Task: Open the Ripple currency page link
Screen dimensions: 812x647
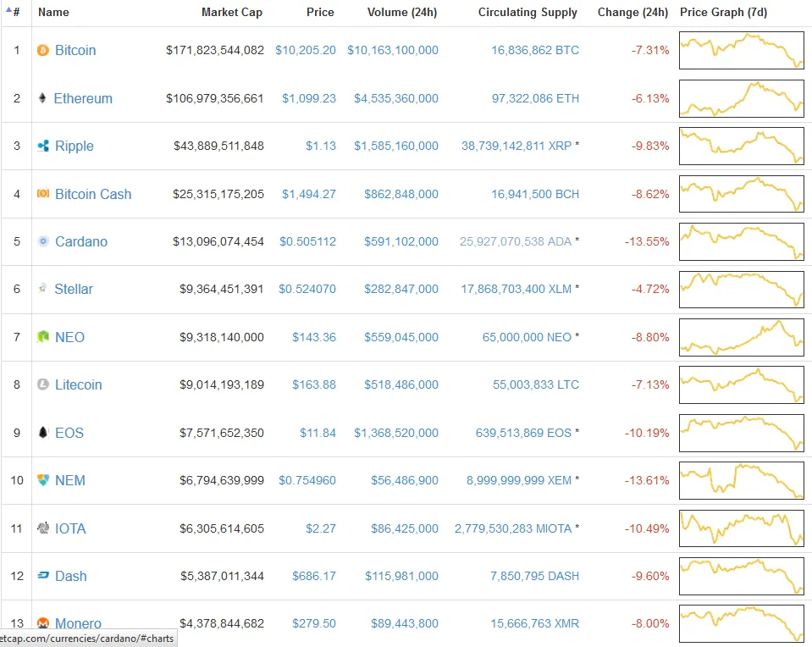Action: [x=75, y=146]
